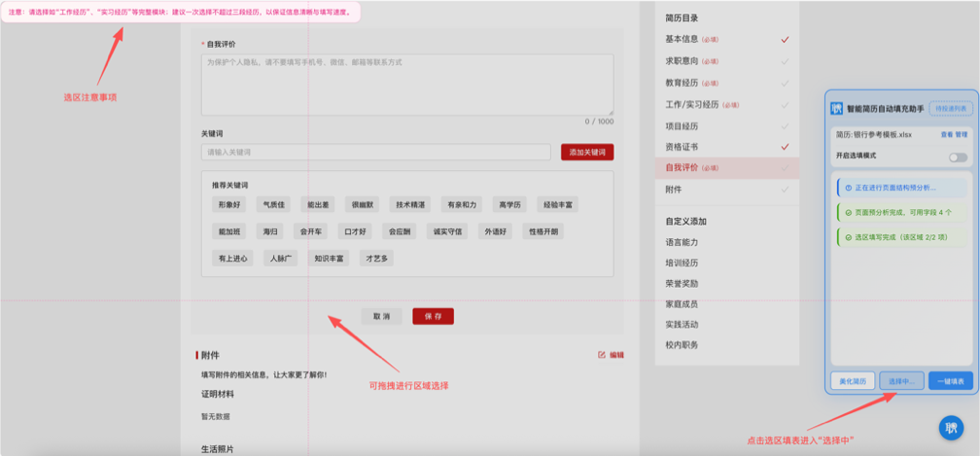Select the 经验丰富 keyword tag
Viewport: 980px width, 456px height.
point(558,204)
